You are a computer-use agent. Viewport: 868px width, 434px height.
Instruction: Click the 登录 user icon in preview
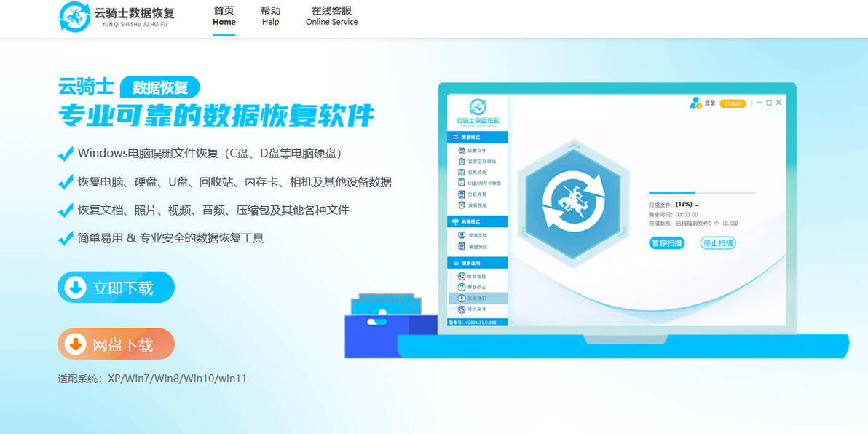695,103
